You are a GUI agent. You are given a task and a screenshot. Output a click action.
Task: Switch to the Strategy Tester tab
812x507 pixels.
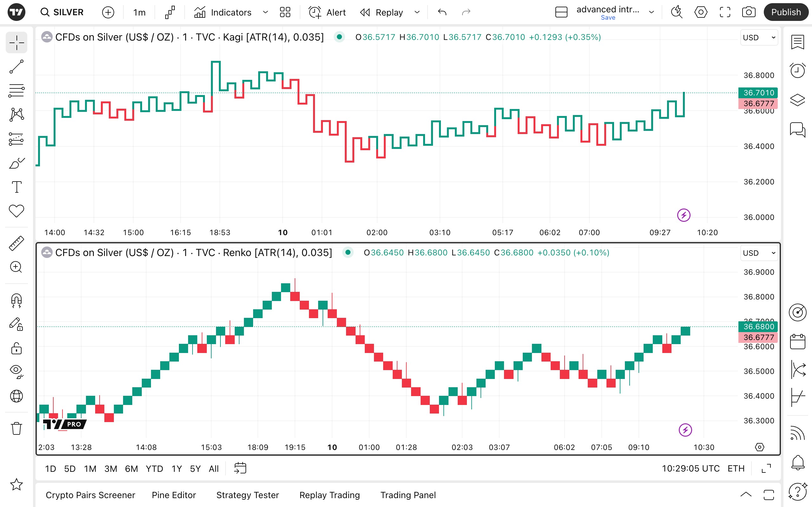click(x=247, y=495)
